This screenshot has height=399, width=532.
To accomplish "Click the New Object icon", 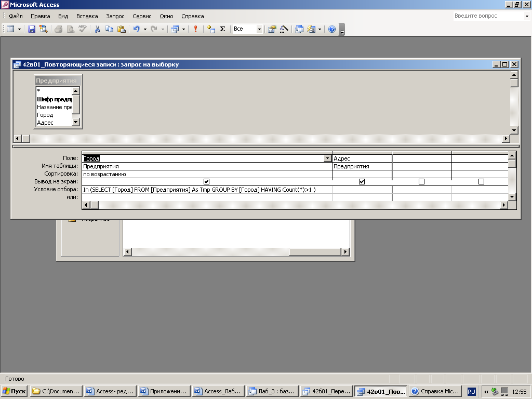I will pos(311,29).
